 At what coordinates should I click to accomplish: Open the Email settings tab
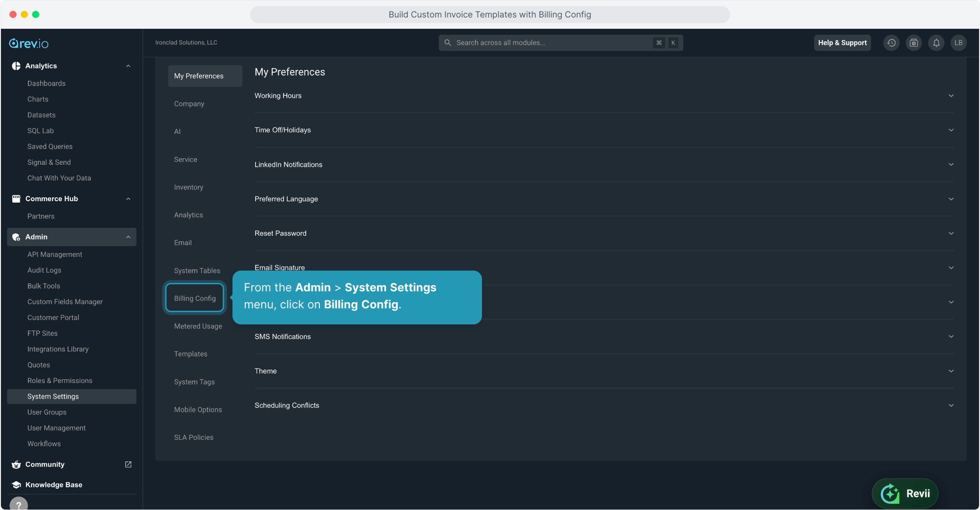pyautogui.click(x=183, y=243)
